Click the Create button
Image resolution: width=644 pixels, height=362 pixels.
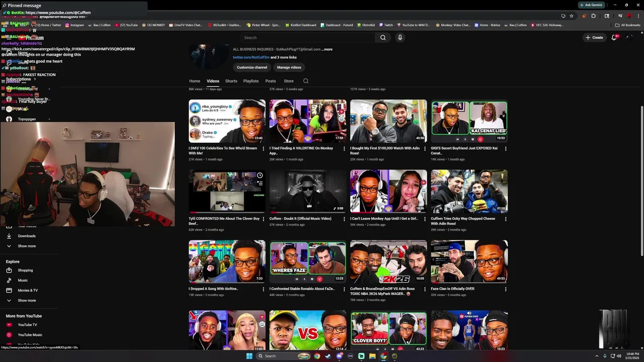pyautogui.click(x=594, y=37)
